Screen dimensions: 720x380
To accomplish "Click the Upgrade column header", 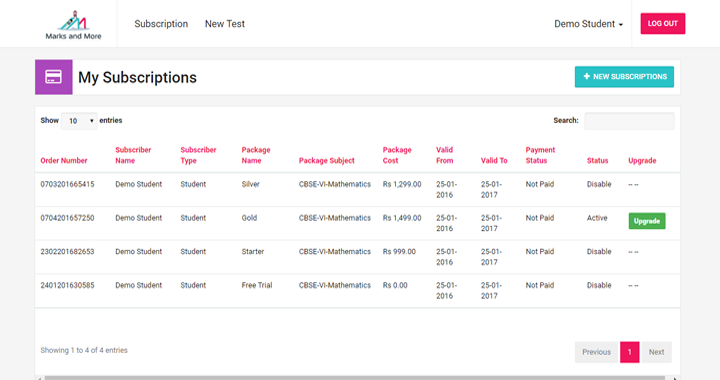I will (642, 161).
